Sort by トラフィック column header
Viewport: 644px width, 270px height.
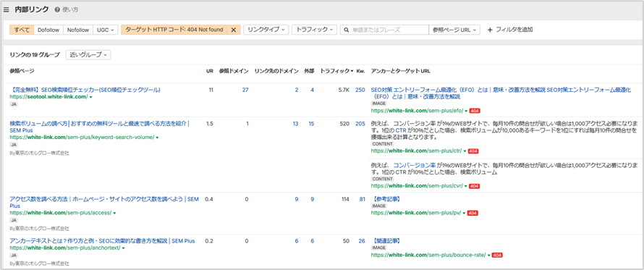(336, 71)
